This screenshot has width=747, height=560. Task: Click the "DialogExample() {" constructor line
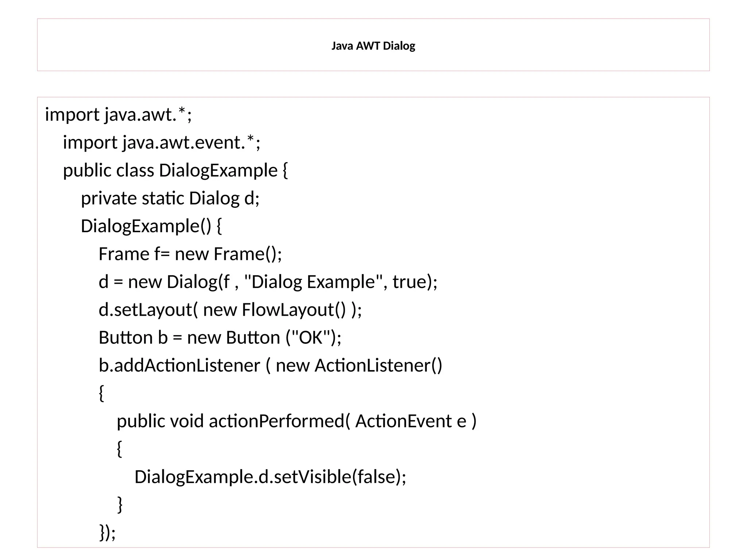point(151,226)
